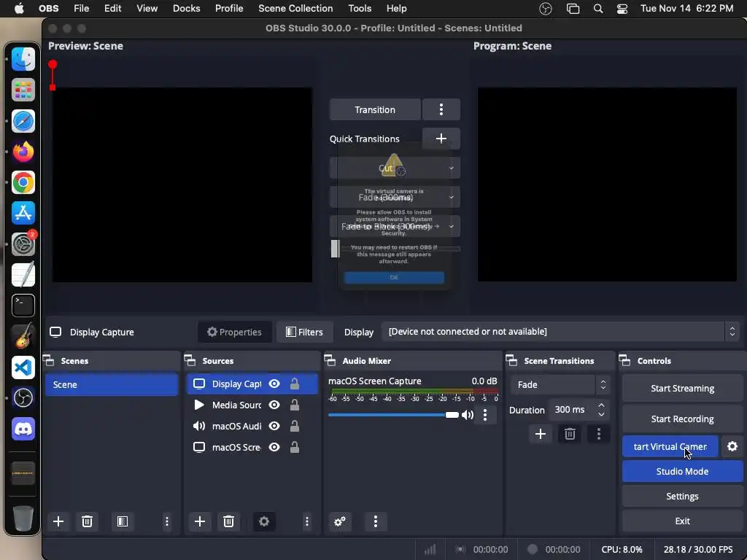Viewport: 747px width, 560px height.
Task: Open Sources panel three-dot menu
Action: 307,521
